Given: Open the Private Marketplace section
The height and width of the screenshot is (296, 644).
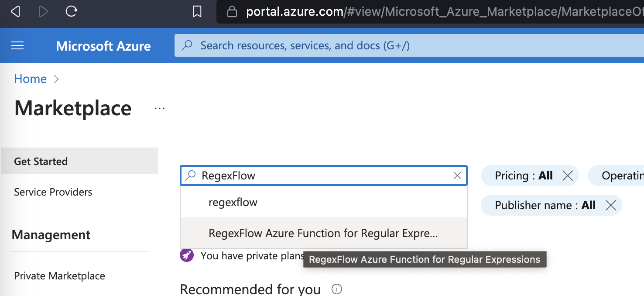Looking at the screenshot, I should coord(59,275).
